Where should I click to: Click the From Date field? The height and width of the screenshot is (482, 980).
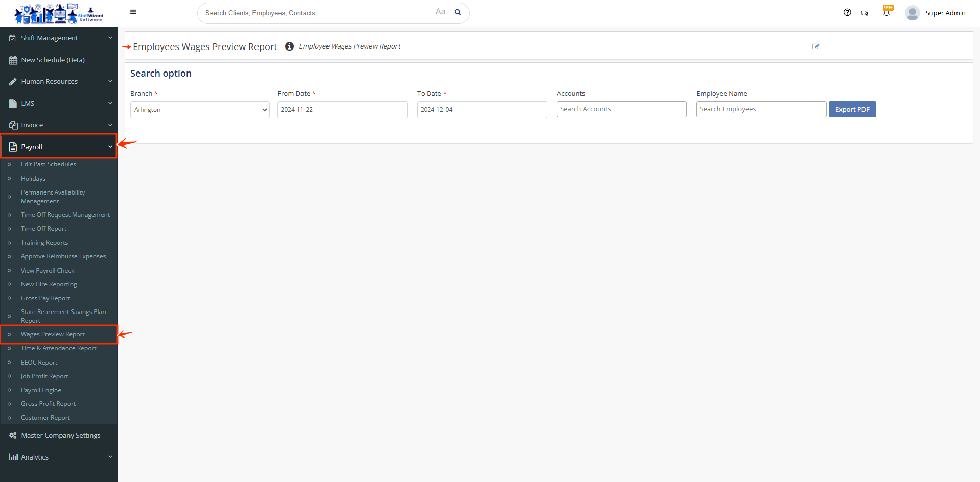342,110
